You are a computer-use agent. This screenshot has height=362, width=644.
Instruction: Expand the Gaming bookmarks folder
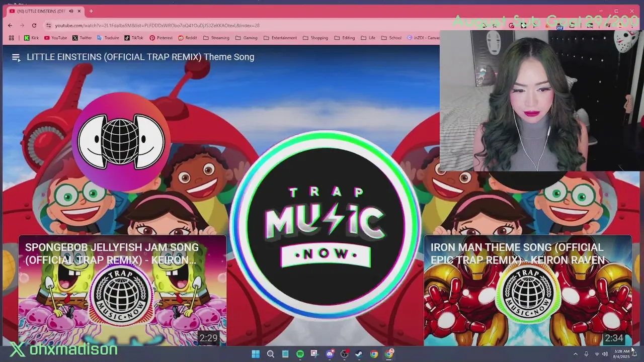[247, 38]
